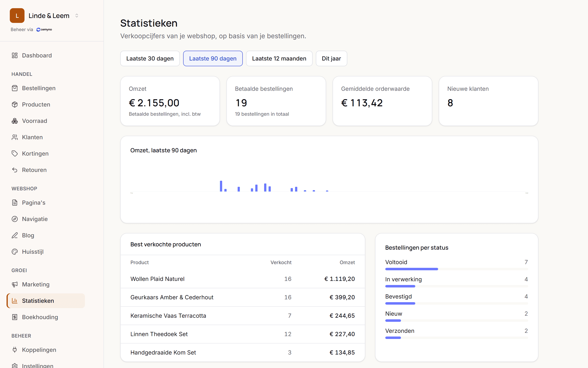Click the Retouren return-arrow icon
The height and width of the screenshot is (368, 588).
[x=14, y=170]
